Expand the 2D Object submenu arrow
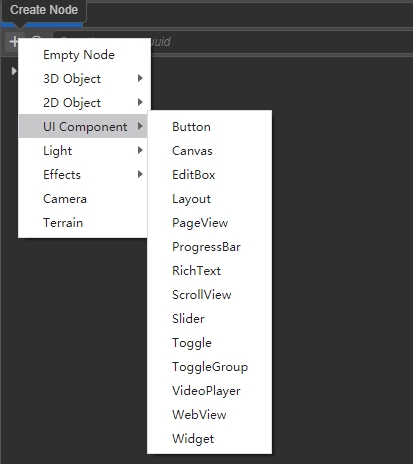The height and width of the screenshot is (464, 413). (140, 102)
